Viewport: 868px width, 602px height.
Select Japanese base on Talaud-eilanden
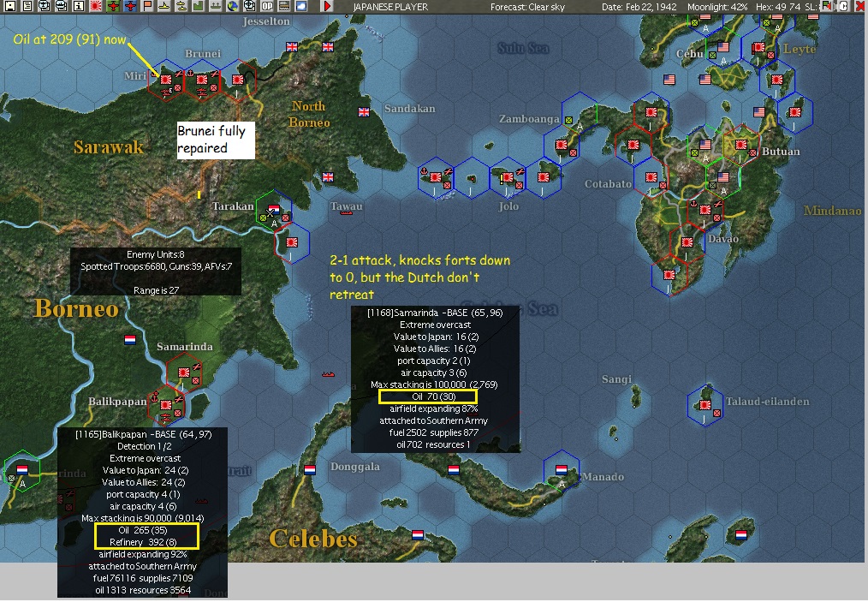tap(705, 405)
